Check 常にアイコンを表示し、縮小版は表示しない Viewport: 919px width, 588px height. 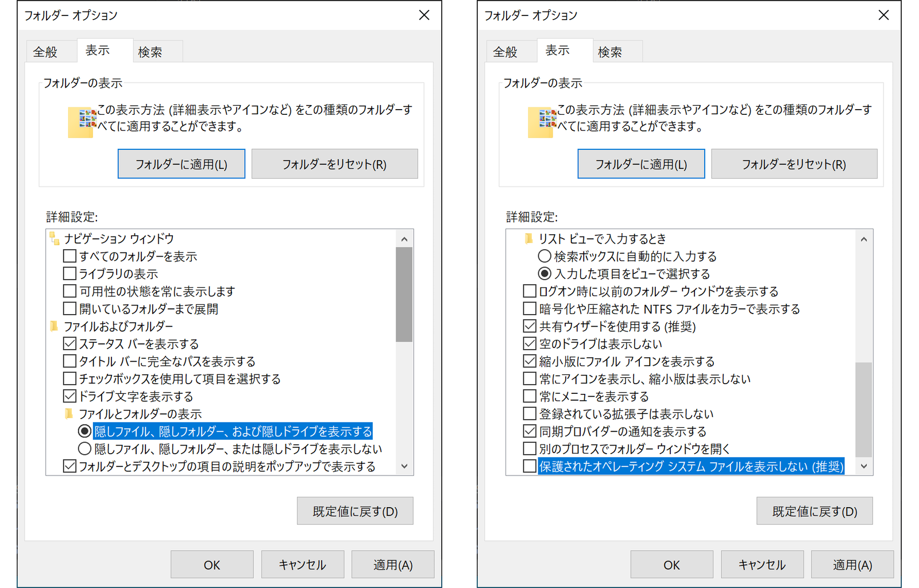coord(530,378)
